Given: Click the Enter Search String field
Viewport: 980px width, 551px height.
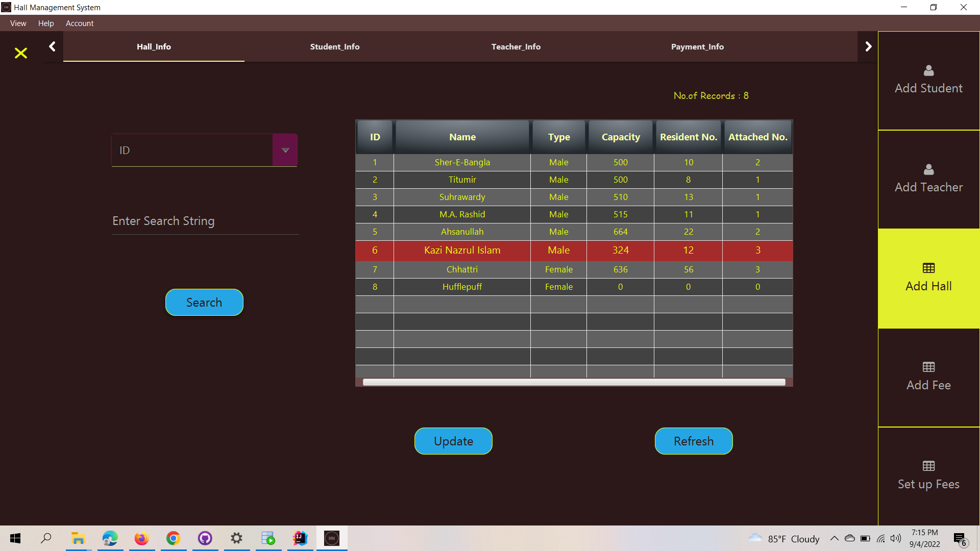Looking at the screenshot, I should (x=205, y=221).
